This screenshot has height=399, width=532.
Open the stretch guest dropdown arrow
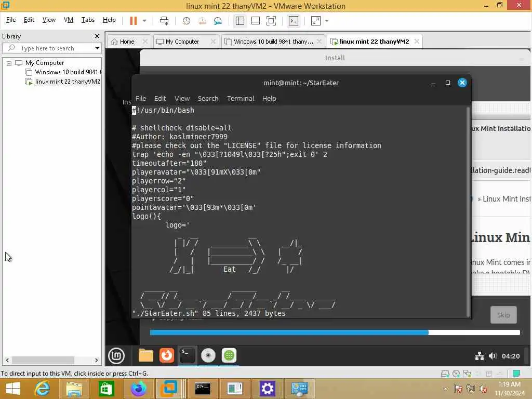coord(327,21)
